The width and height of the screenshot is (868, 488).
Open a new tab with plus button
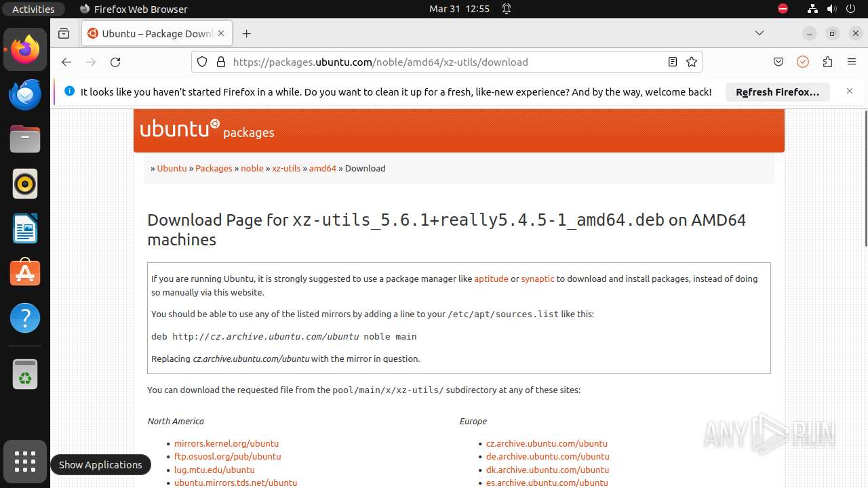click(246, 33)
